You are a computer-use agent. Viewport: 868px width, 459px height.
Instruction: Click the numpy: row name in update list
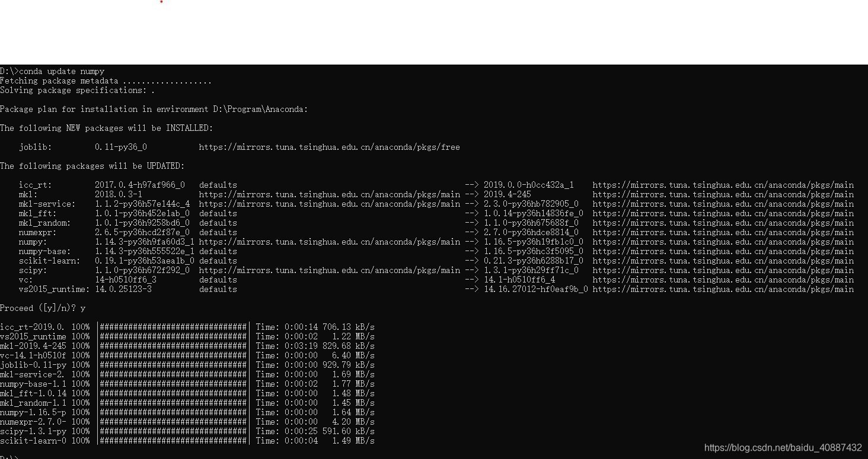pos(33,242)
